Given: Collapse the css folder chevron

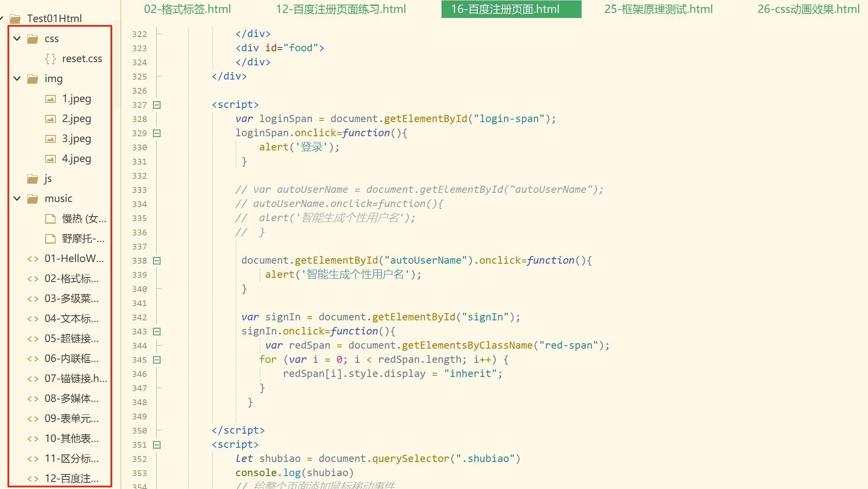Looking at the screenshot, I should click(17, 39).
